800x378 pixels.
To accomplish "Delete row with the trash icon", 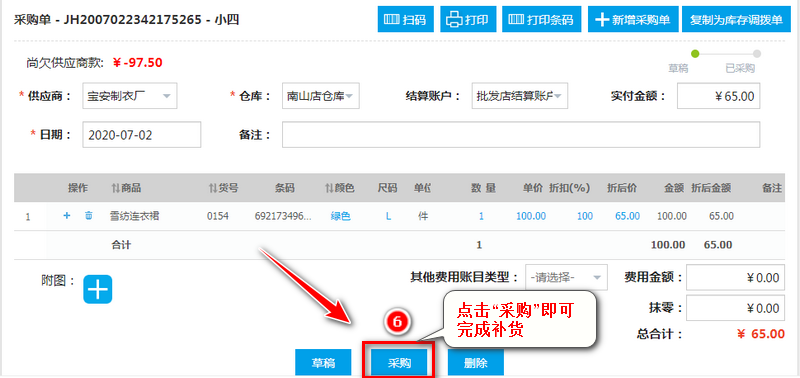I will 89,216.
